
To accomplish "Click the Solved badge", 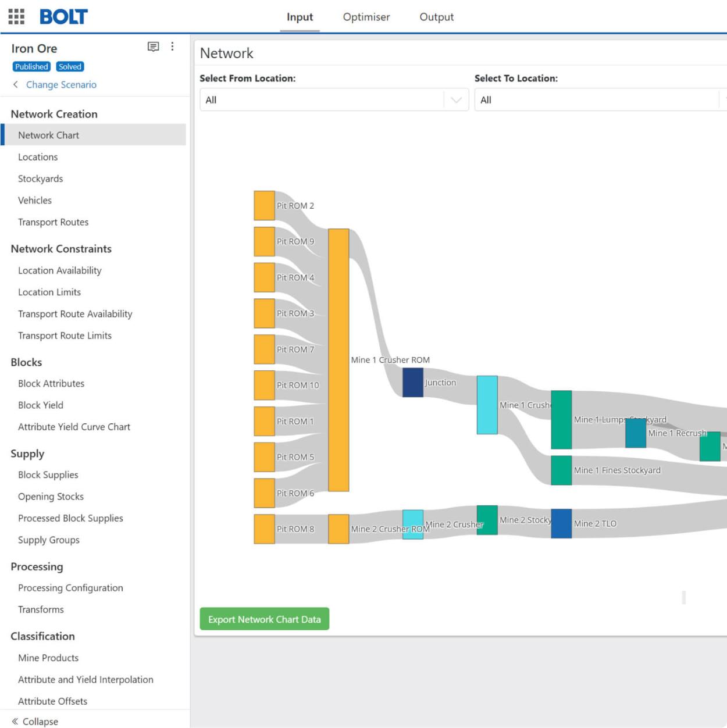I will pos(70,67).
